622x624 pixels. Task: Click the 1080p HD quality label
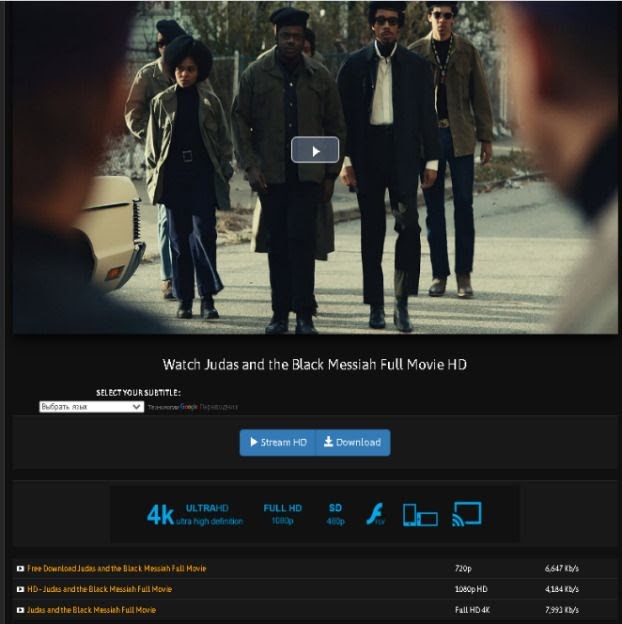[x=471, y=589]
